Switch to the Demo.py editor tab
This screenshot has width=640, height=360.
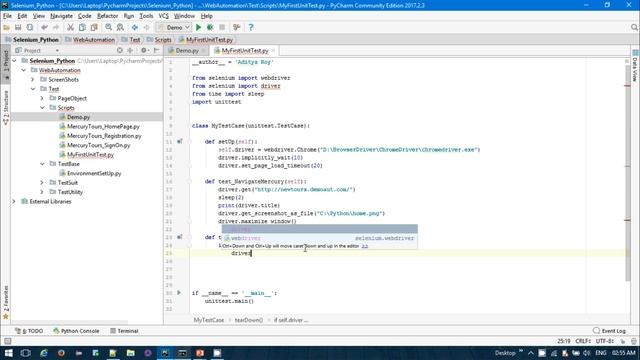pyautogui.click(x=187, y=51)
